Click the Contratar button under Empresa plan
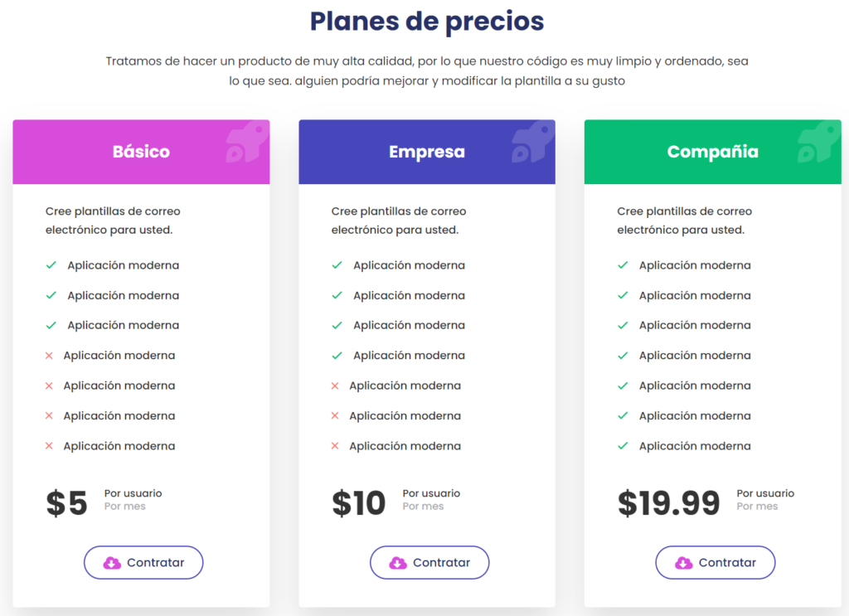849x616 pixels. click(429, 562)
